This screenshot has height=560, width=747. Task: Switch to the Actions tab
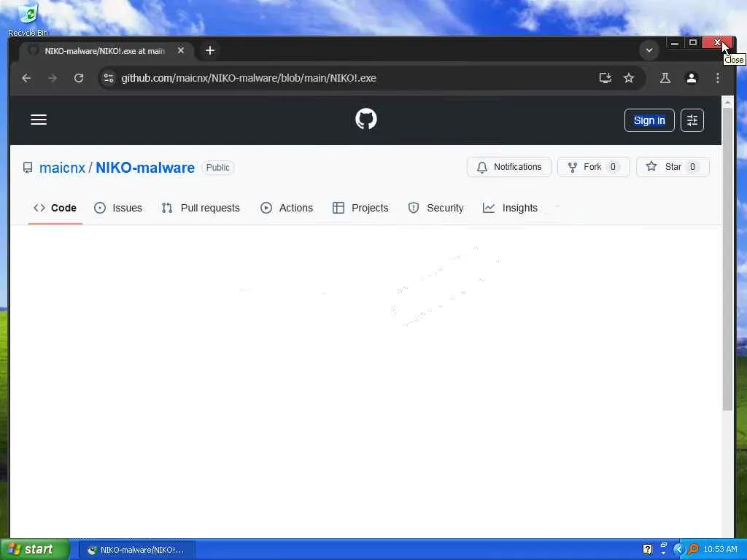tap(287, 208)
